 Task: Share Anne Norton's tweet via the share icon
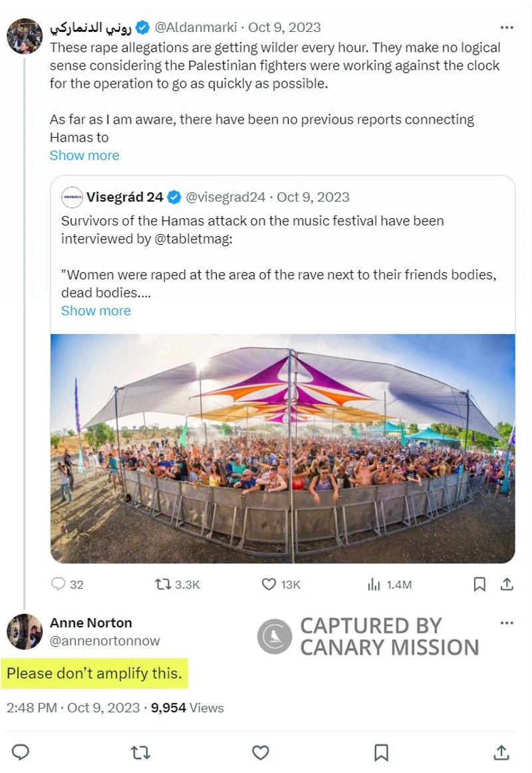tap(501, 752)
